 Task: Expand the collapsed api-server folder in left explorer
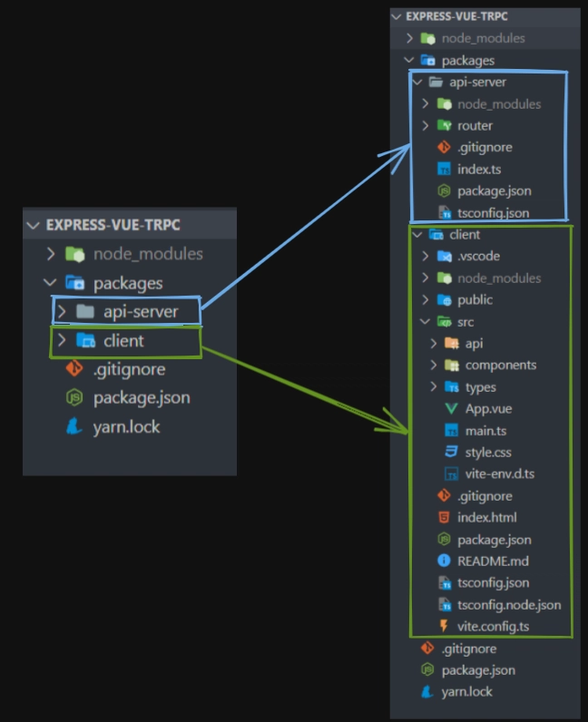62,313
